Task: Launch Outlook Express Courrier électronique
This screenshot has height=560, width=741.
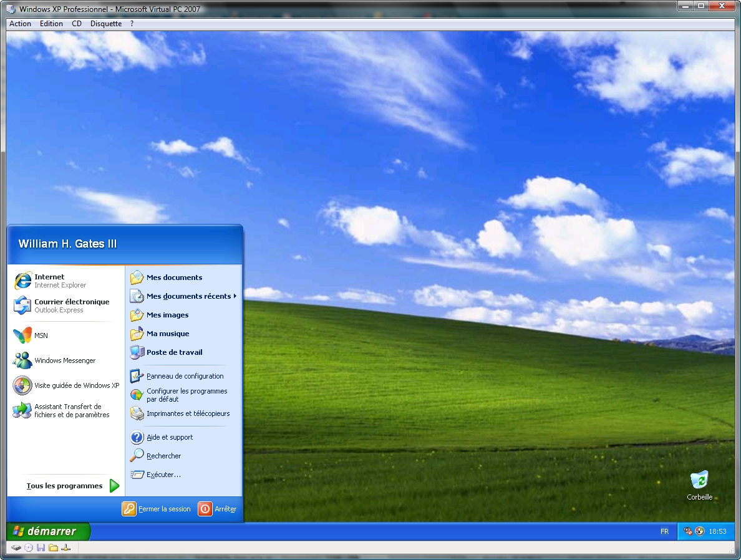Action: [x=65, y=306]
